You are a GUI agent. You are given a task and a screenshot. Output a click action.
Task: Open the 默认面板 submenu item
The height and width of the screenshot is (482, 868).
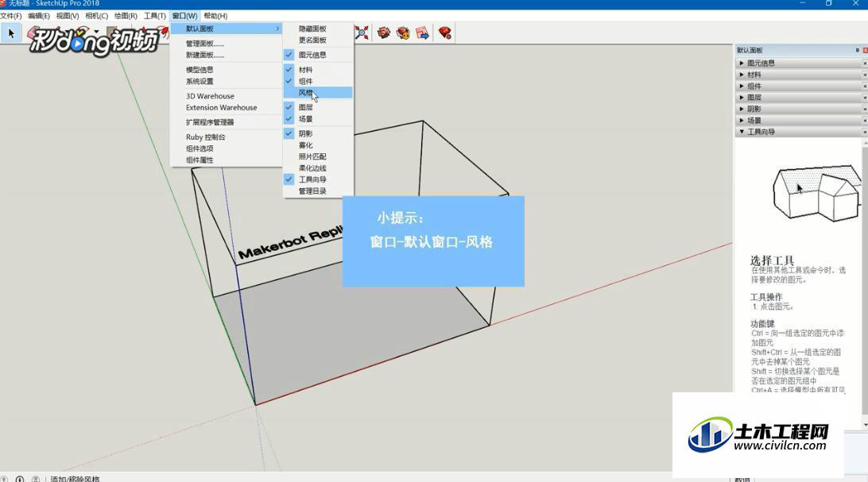click(226, 29)
